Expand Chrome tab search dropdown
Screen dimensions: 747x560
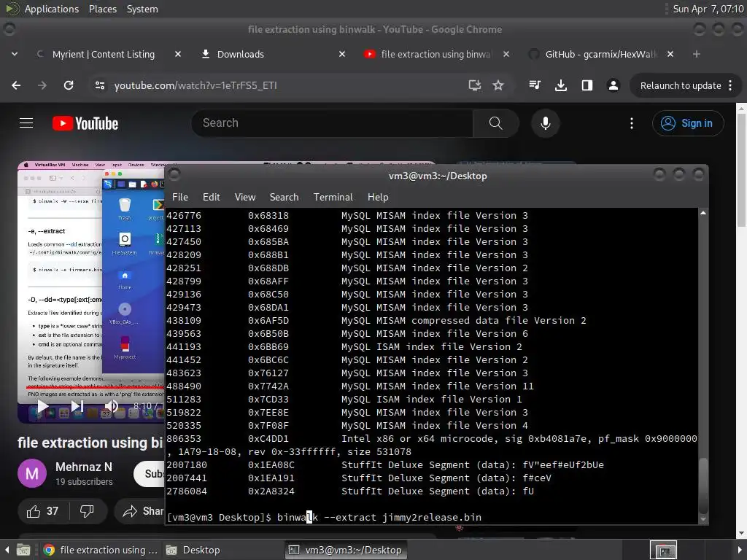tap(15, 54)
